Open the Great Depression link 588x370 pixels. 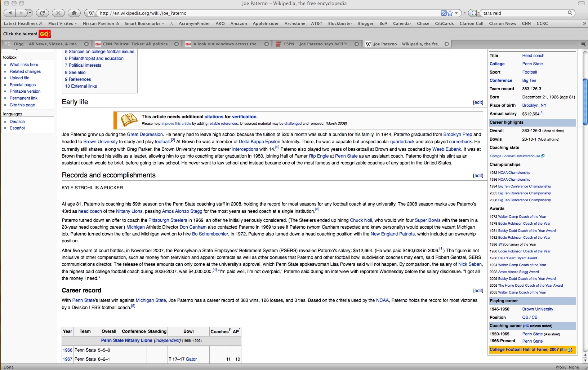[145, 135]
